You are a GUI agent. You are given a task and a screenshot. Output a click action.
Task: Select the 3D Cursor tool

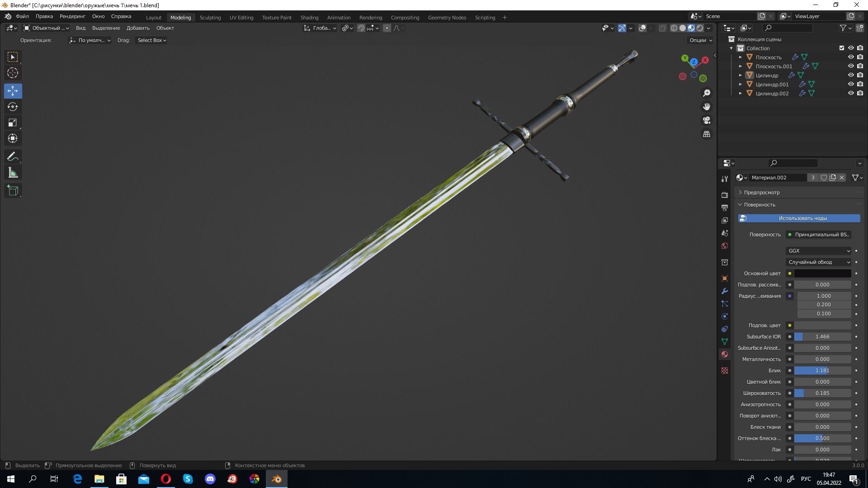13,73
